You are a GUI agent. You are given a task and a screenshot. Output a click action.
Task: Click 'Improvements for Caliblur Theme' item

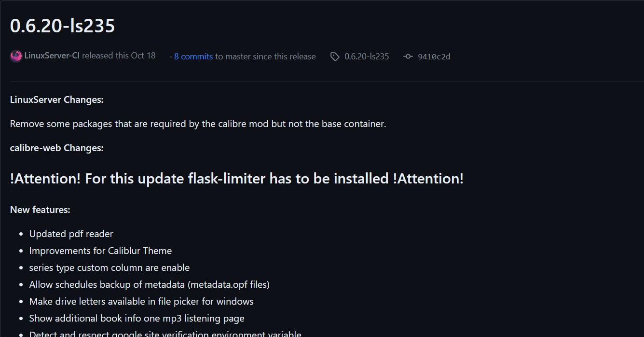click(100, 251)
